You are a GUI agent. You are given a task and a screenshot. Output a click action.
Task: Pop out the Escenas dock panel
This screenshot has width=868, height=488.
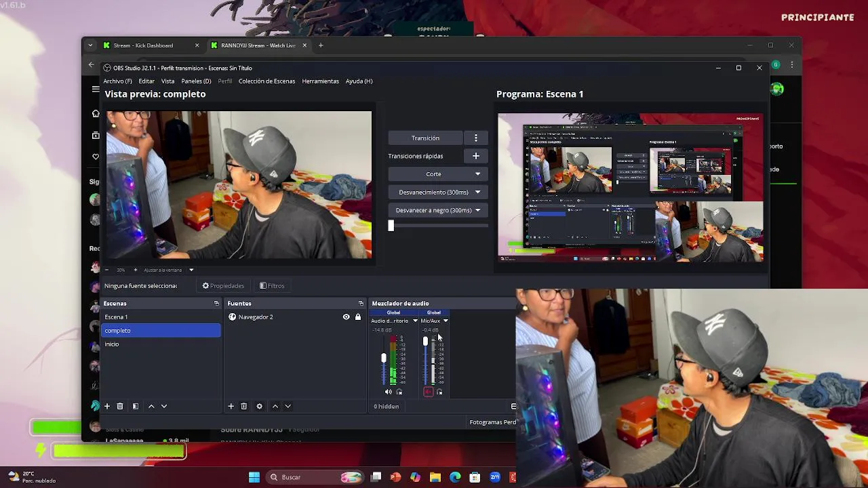[216, 303]
